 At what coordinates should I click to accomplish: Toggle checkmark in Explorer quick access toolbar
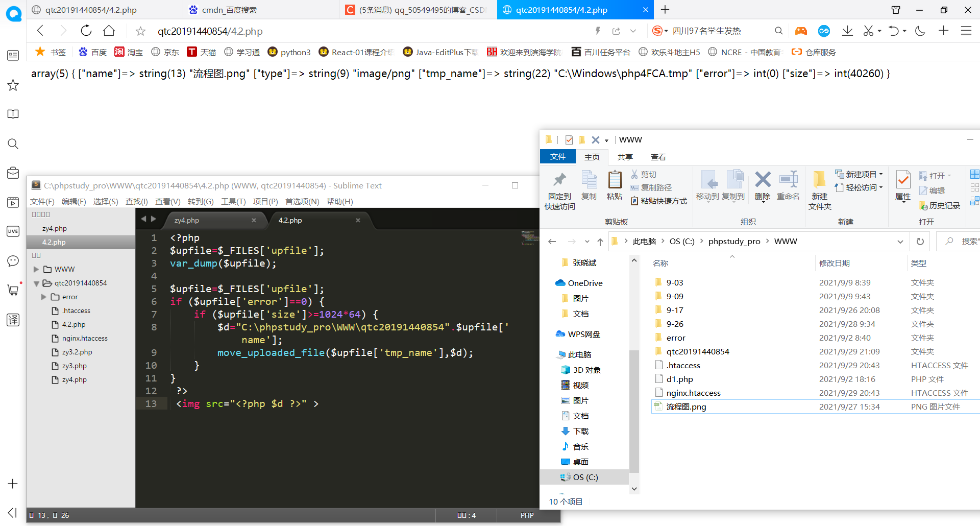[x=569, y=139]
